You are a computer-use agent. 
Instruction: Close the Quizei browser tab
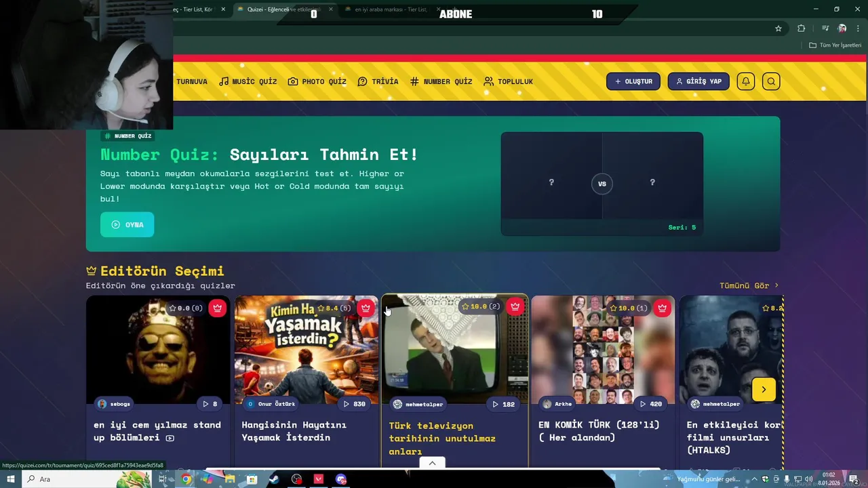tap(331, 9)
